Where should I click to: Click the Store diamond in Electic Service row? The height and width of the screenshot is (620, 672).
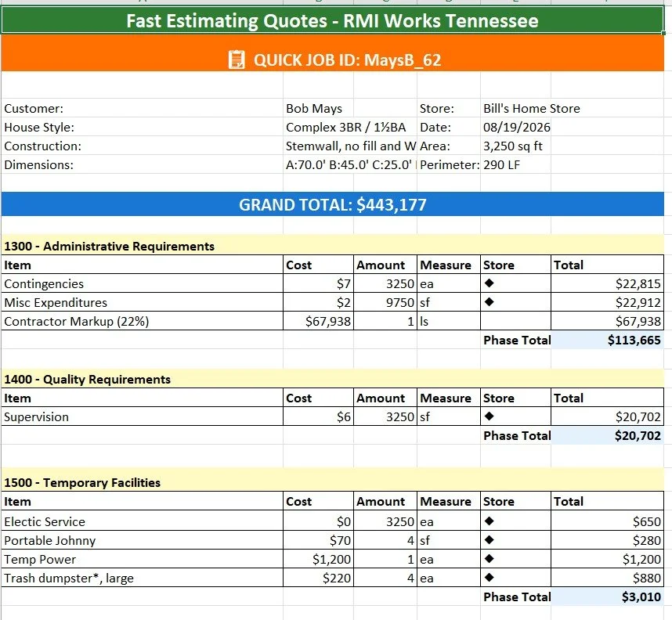point(489,521)
